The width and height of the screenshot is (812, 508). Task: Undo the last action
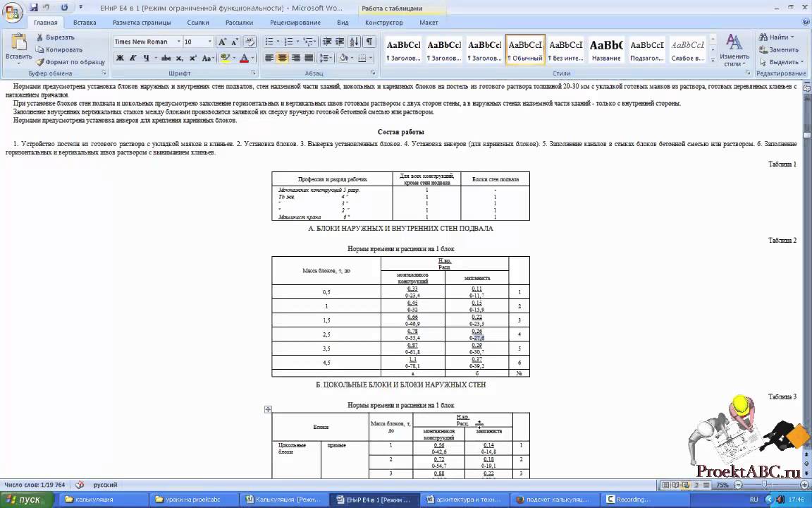click(46, 7)
